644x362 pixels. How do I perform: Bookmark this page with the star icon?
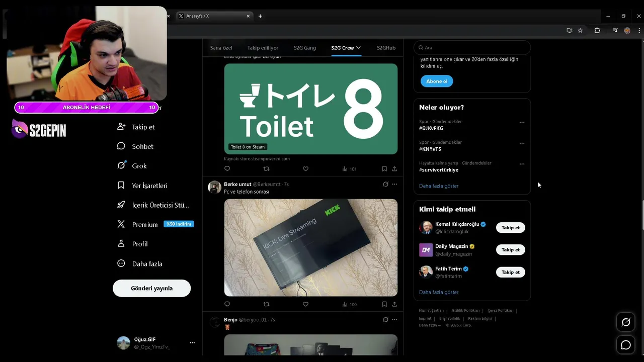[580, 30]
